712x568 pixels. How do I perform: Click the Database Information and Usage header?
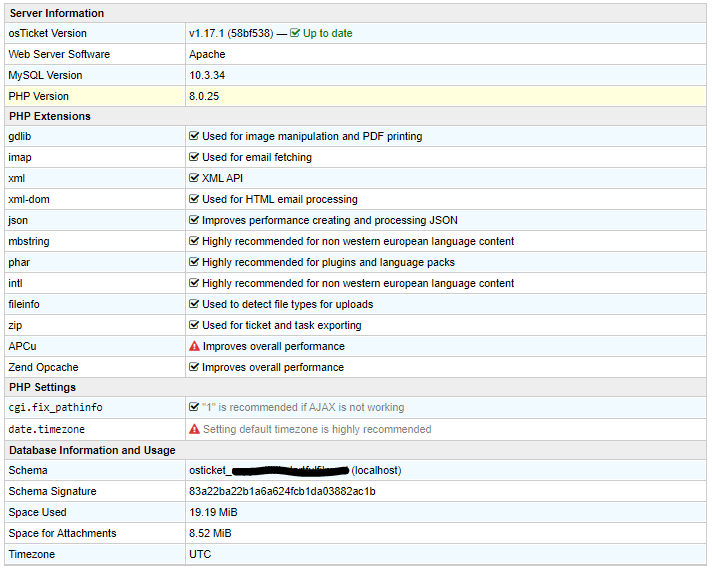(92, 451)
